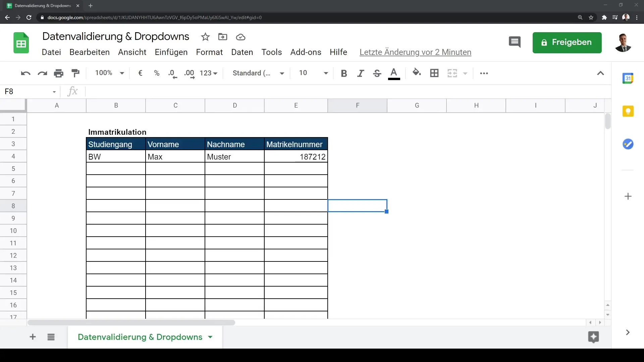The width and height of the screenshot is (644, 362).
Task: Click the green Freigeben button
Action: [x=567, y=43]
